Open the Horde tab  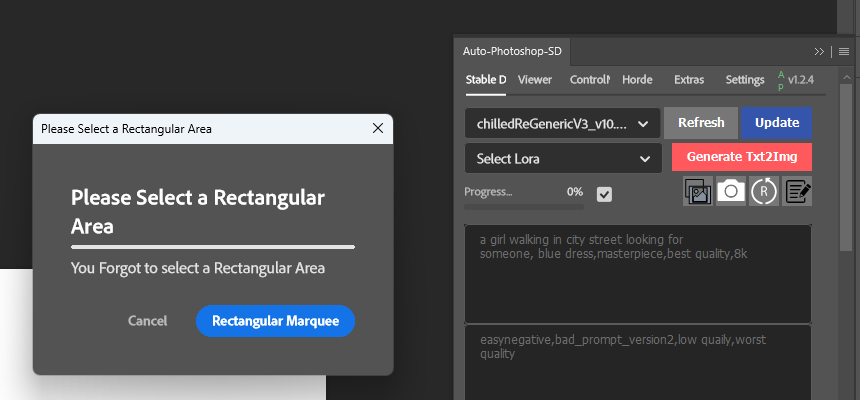point(637,80)
